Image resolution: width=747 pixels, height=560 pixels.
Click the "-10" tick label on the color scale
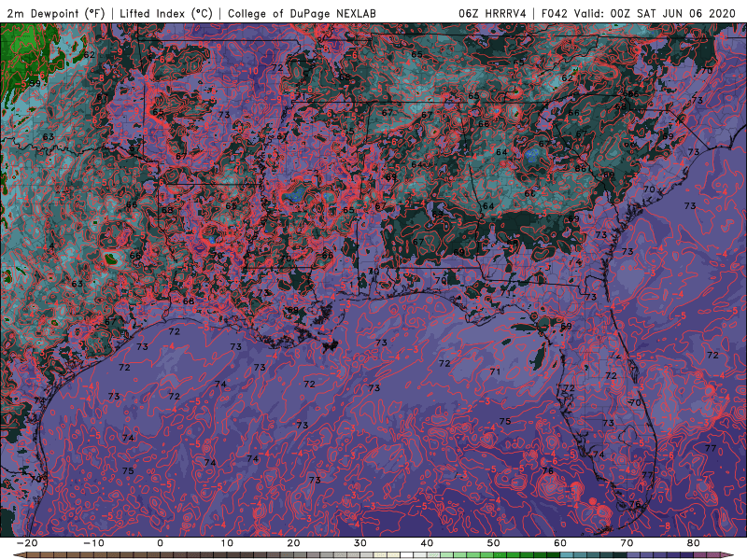point(93,543)
